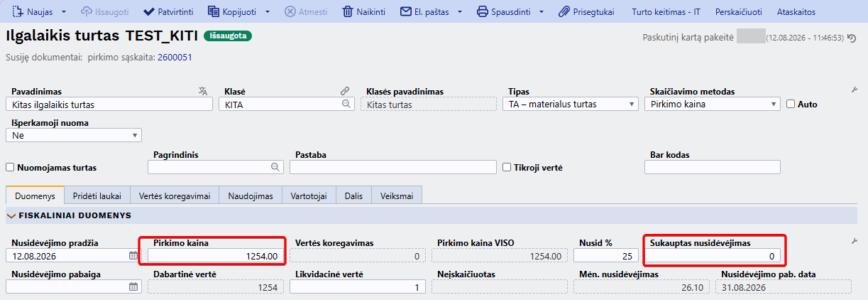The image size is (868, 300).
Task: Confirm the card with Patvirtinti
Action: coord(168,12)
